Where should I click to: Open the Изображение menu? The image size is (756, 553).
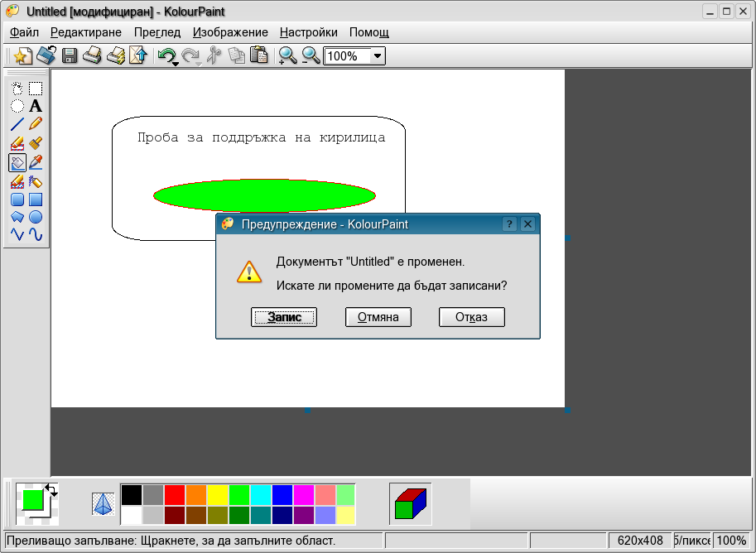(230, 32)
